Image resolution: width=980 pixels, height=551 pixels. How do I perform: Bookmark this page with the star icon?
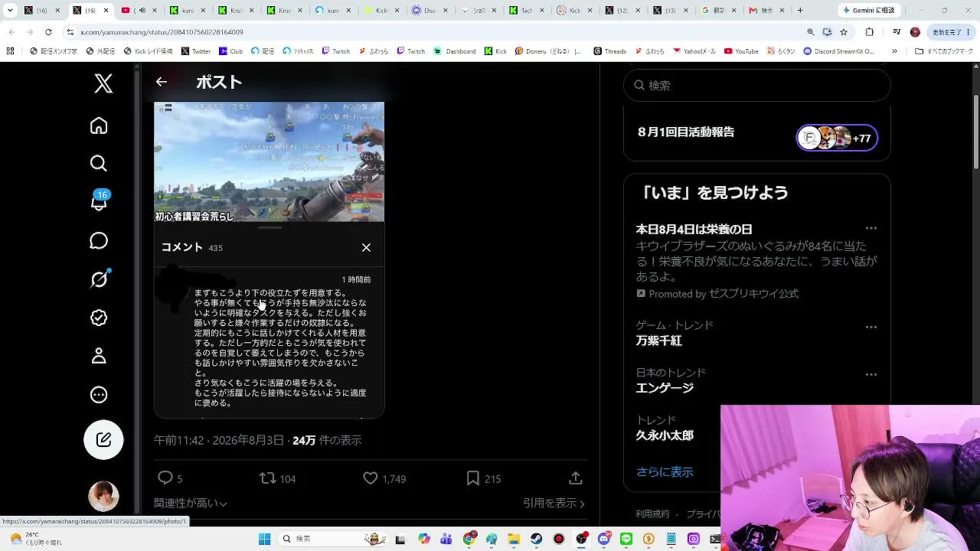click(844, 32)
